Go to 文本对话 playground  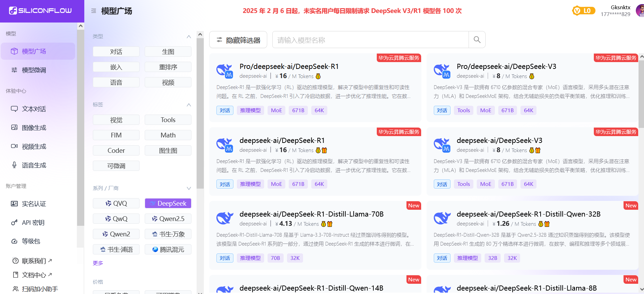38,109
